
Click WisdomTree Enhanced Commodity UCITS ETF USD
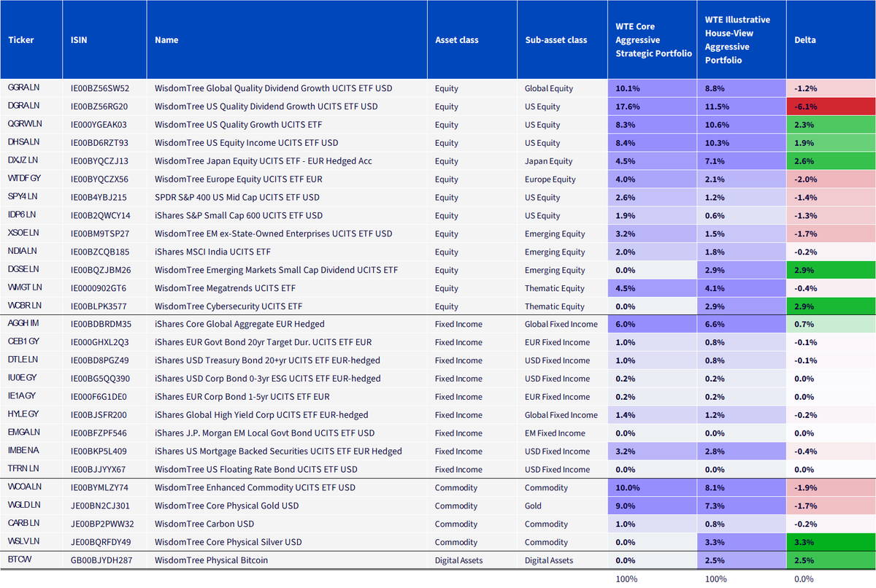click(x=254, y=487)
